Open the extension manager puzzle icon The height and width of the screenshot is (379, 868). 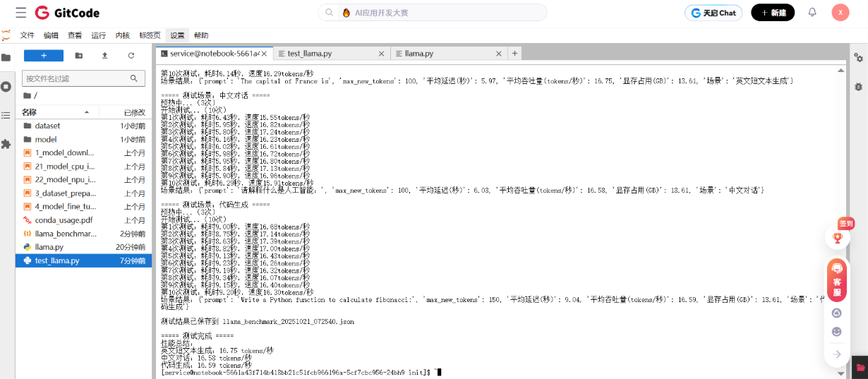(6, 144)
